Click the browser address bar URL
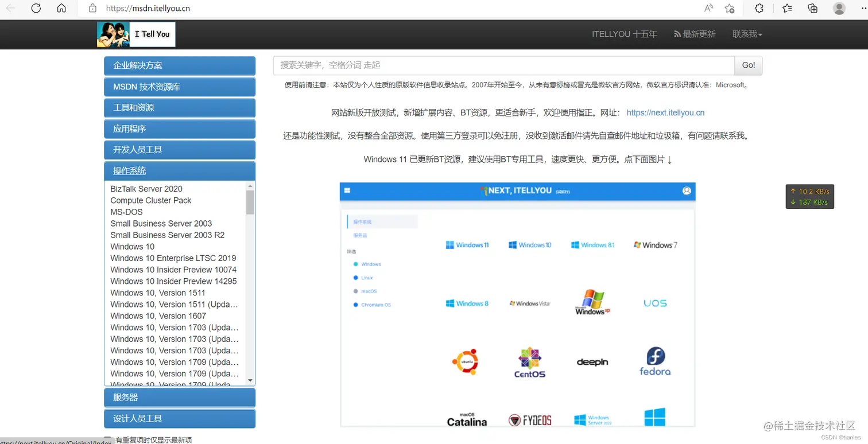 (148, 9)
